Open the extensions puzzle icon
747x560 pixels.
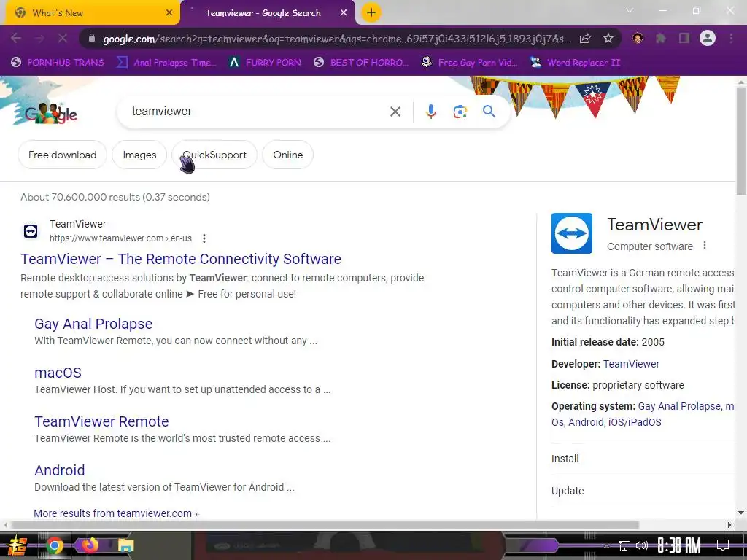coord(661,38)
